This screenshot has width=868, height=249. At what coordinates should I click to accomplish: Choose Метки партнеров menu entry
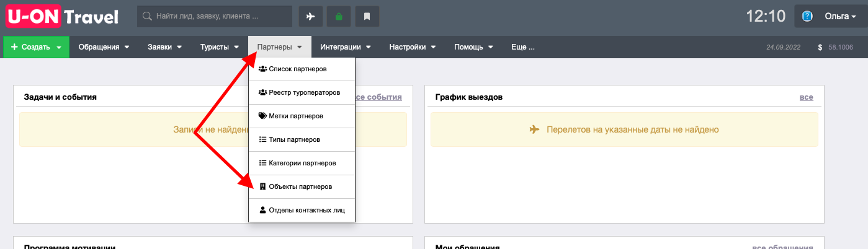tap(302, 116)
